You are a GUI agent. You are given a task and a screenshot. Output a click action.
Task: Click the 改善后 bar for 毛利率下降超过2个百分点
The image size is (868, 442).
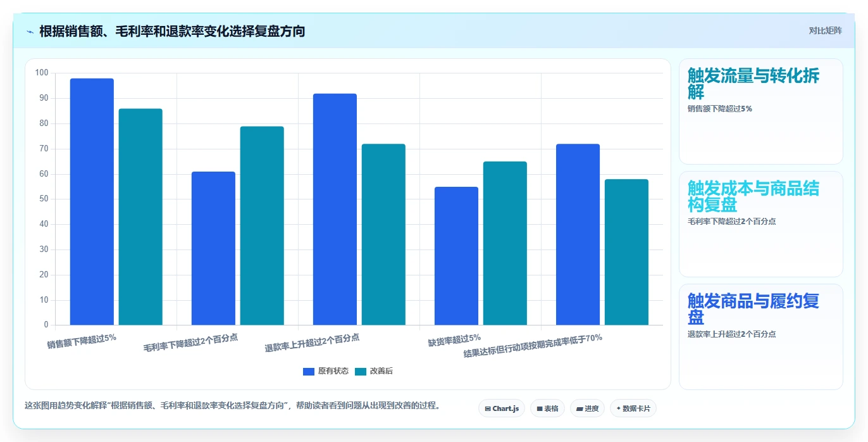(x=262, y=226)
